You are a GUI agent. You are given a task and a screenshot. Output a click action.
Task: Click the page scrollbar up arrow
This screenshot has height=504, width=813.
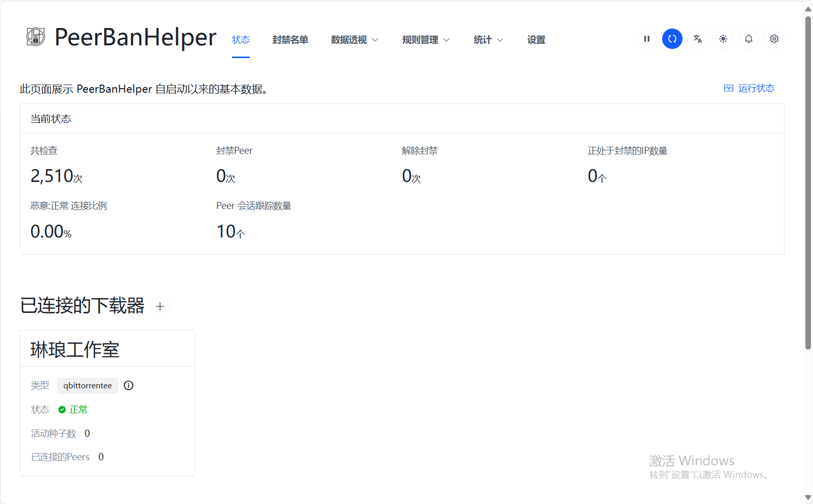[x=808, y=9]
